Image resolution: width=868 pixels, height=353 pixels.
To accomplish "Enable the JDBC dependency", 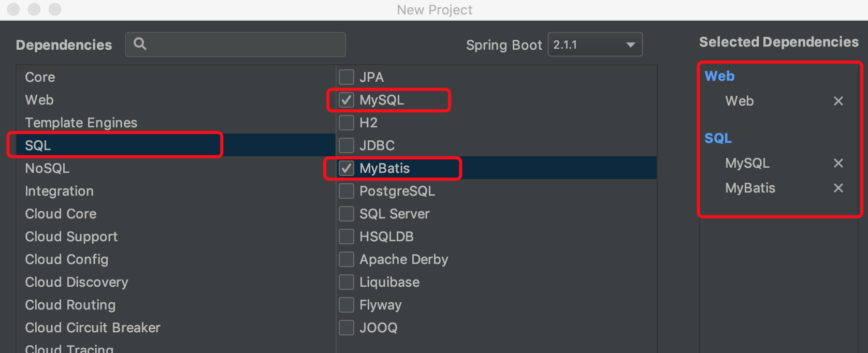I will click(x=346, y=145).
